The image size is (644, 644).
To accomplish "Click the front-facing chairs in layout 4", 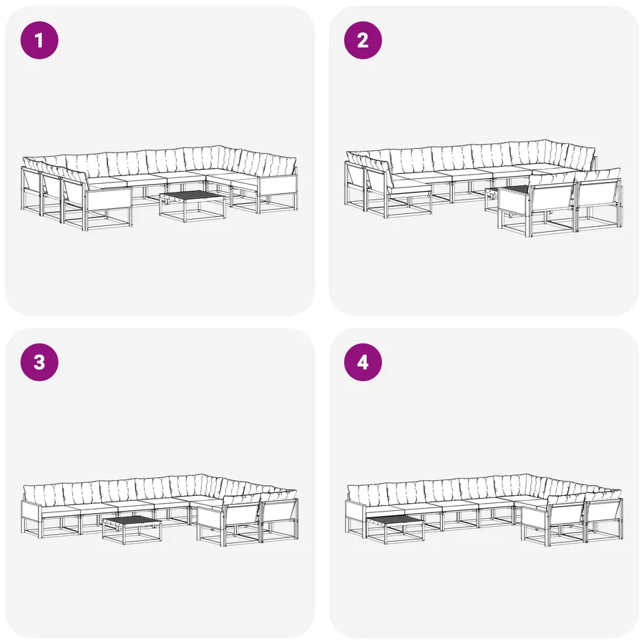I will [572, 521].
